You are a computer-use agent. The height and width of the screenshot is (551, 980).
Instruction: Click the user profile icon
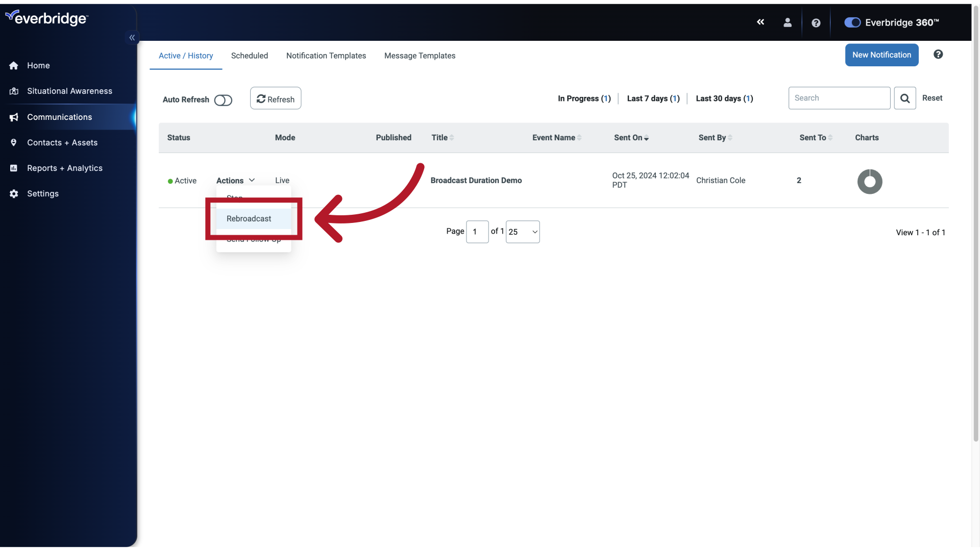788,22
